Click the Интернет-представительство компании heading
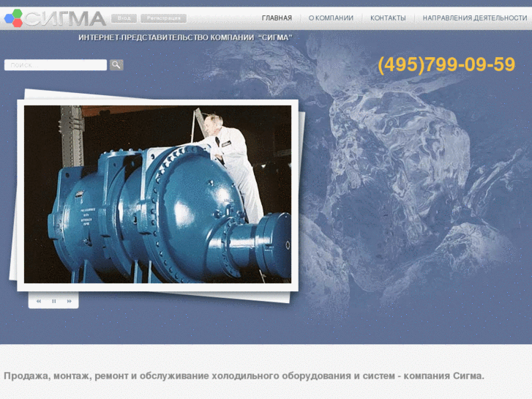Image resolution: width=532 pixels, height=399 pixels. 186,37
